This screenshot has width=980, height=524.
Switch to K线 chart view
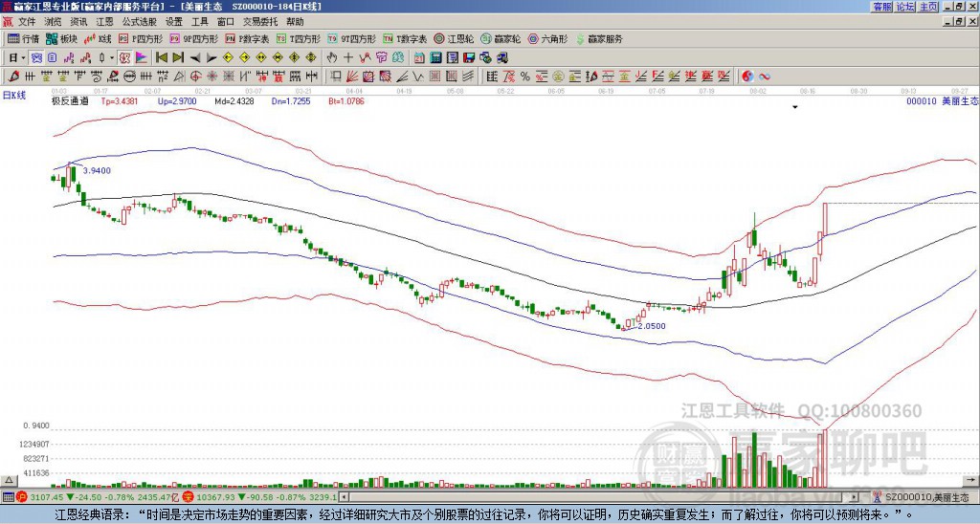coord(99,38)
